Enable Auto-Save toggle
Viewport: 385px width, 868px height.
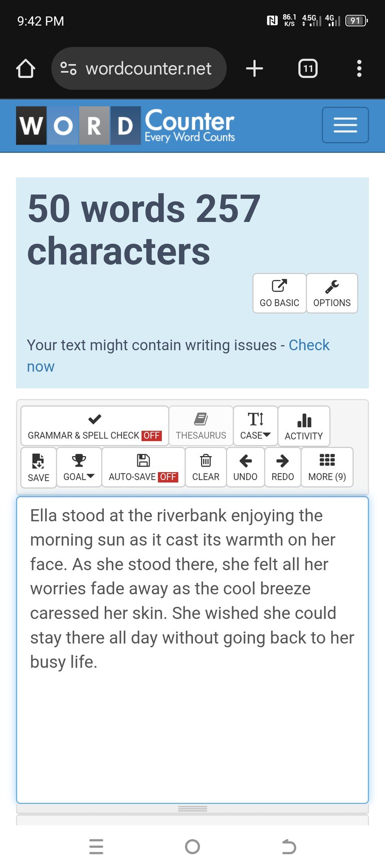click(x=143, y=467)
